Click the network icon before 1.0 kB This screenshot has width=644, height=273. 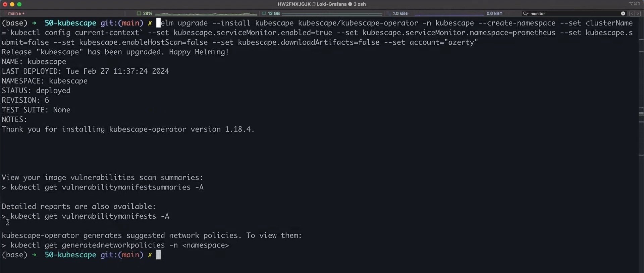tap(389, 13)
